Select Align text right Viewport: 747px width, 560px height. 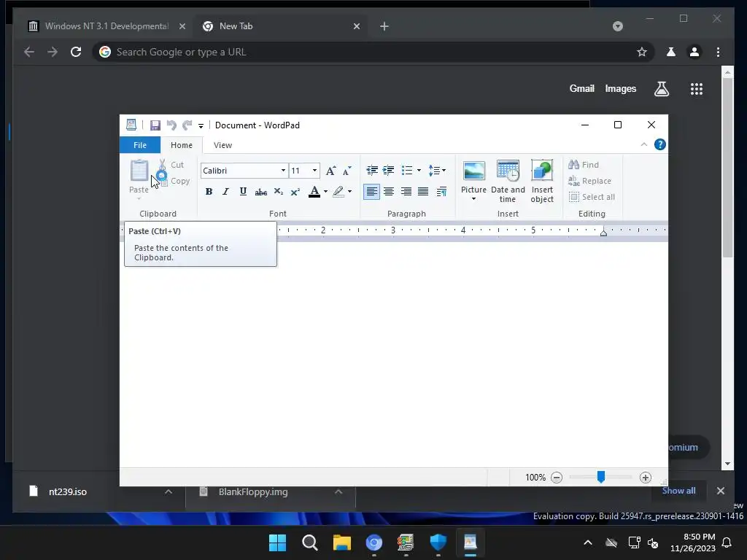pyautogui.click(x=406, y=192)
